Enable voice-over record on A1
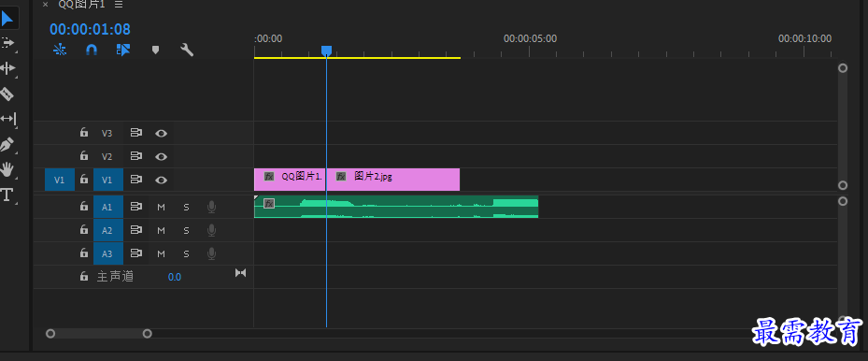868x361 pixels. 211,207
